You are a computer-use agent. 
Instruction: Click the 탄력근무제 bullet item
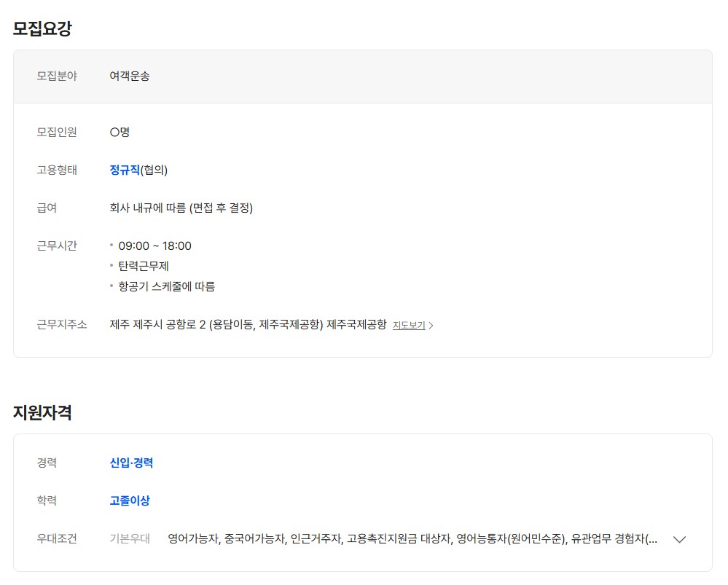[x=144, y=266]
